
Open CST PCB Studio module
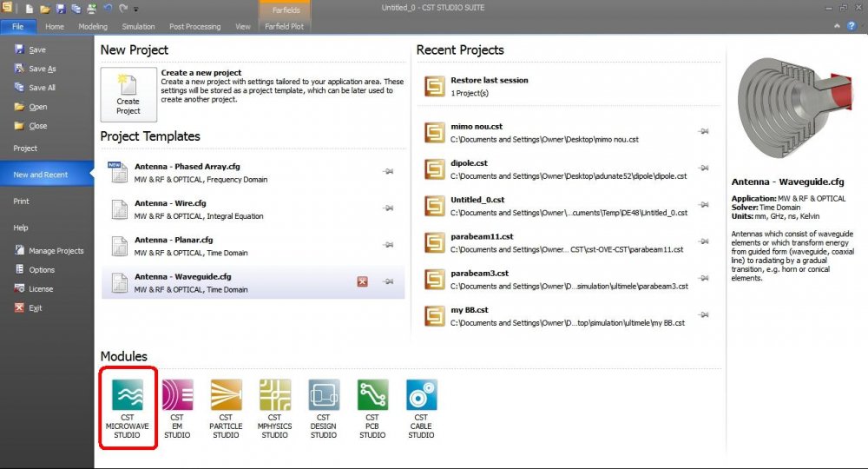coord(372,409)
